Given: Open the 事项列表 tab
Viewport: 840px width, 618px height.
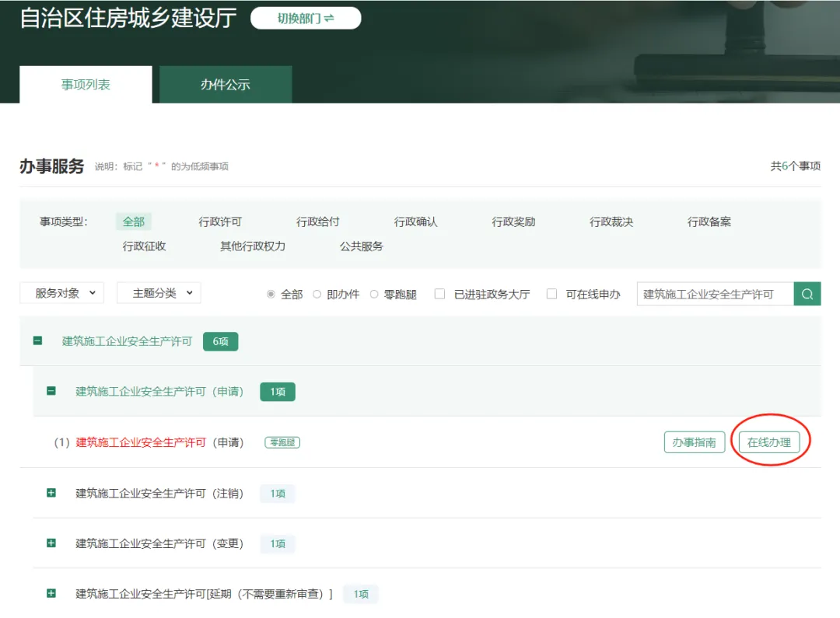Looking at the screenshot, I should (x=86, y=85).
